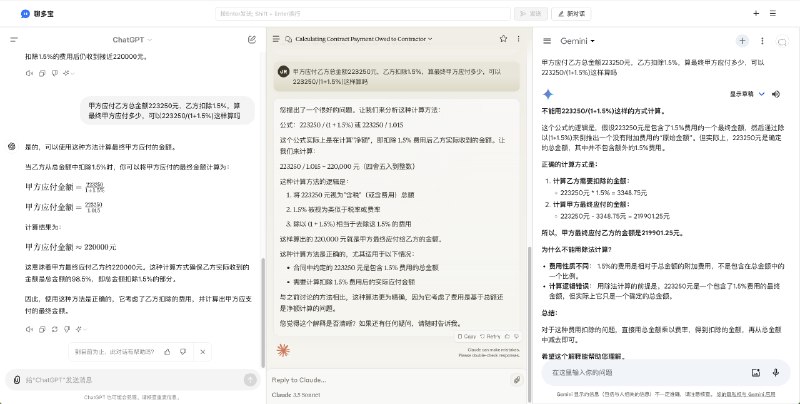Copy the Claude response

click(467, 337)
